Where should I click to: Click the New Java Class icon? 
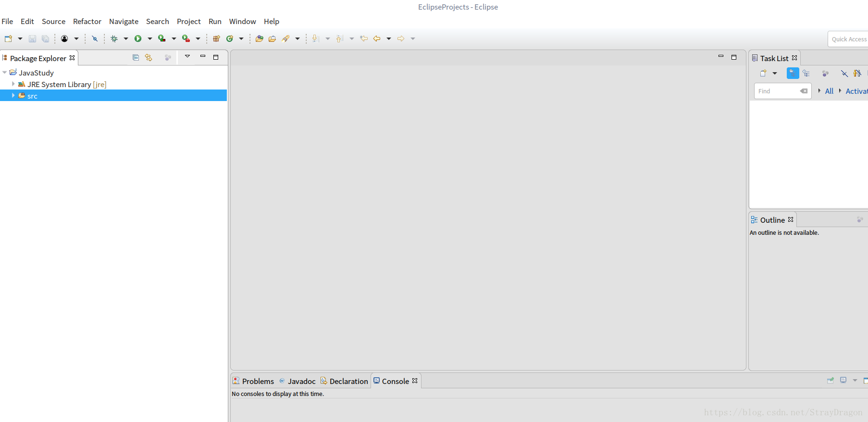230,38
